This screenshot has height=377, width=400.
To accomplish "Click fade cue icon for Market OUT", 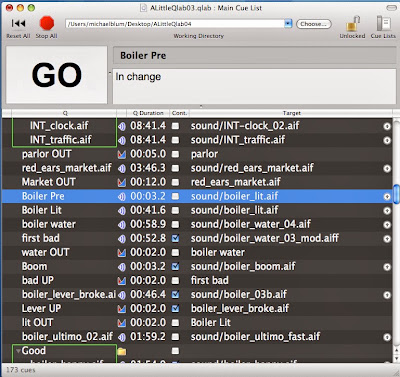I will tap(122, 182).
